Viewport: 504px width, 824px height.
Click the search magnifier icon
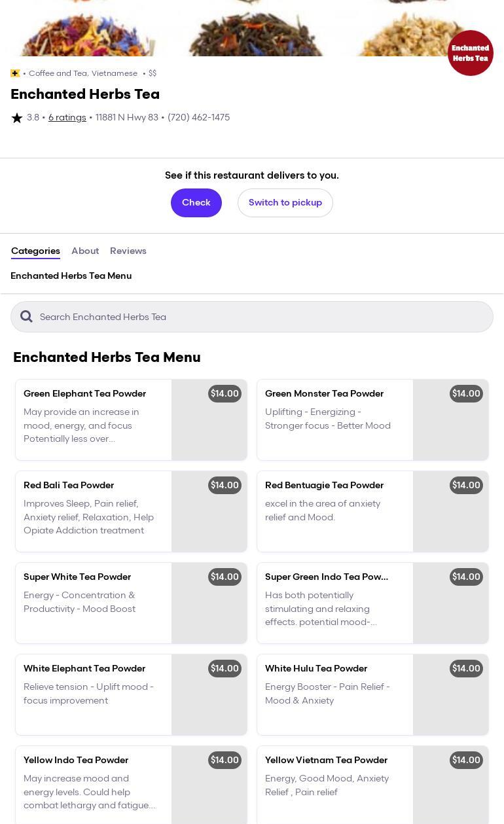click(26, 317)
